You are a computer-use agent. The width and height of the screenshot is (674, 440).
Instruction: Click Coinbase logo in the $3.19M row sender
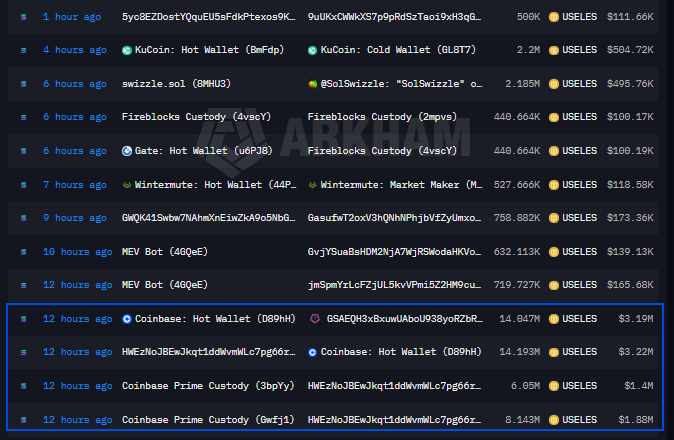tap(127, 319)
